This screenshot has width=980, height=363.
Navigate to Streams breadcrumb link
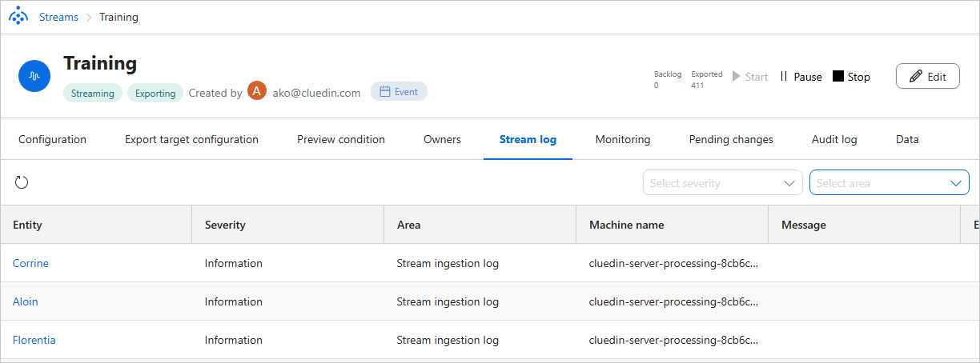pos(58,17)
